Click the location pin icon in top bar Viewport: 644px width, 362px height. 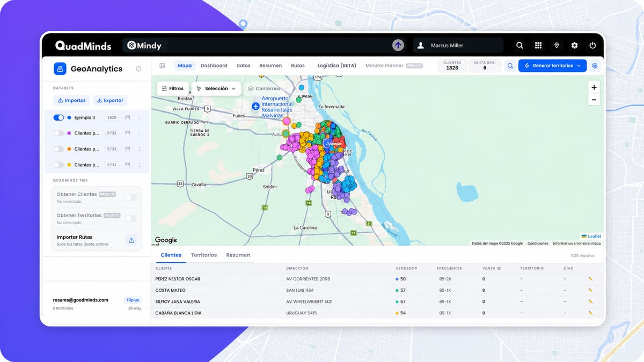click(557, 46)
